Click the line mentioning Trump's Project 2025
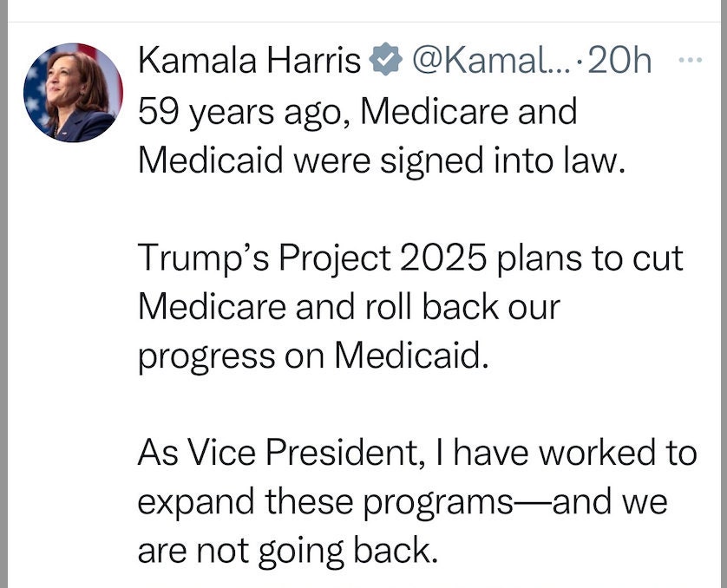727x588 pixels. click(410, 258)
